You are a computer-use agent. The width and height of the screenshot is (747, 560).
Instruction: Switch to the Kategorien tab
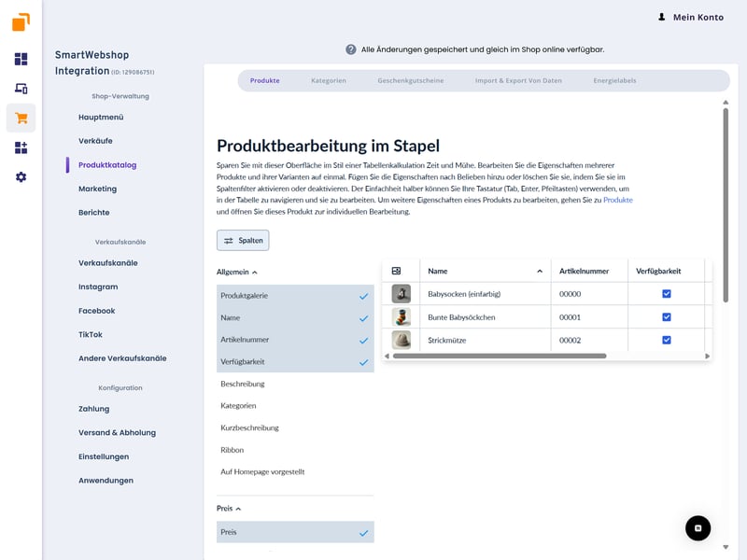(329, 80)
